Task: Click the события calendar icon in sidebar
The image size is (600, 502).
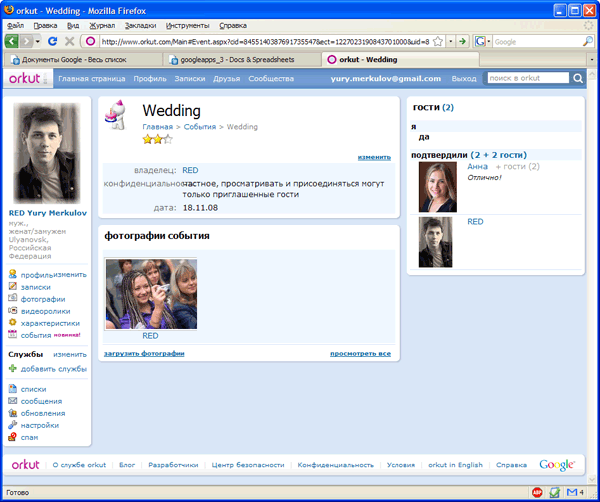Action: (x=13, y=334)
